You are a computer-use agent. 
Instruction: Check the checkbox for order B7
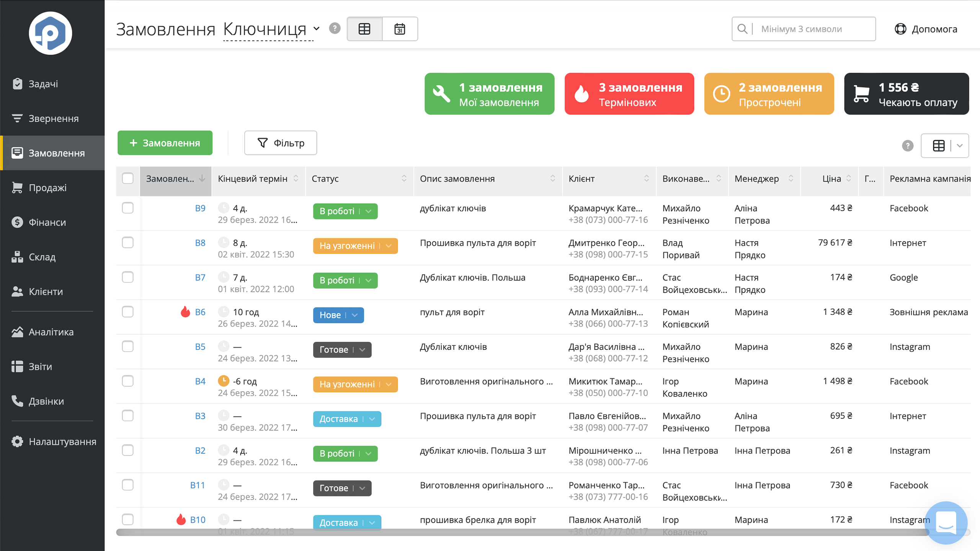tap(127, 277)
